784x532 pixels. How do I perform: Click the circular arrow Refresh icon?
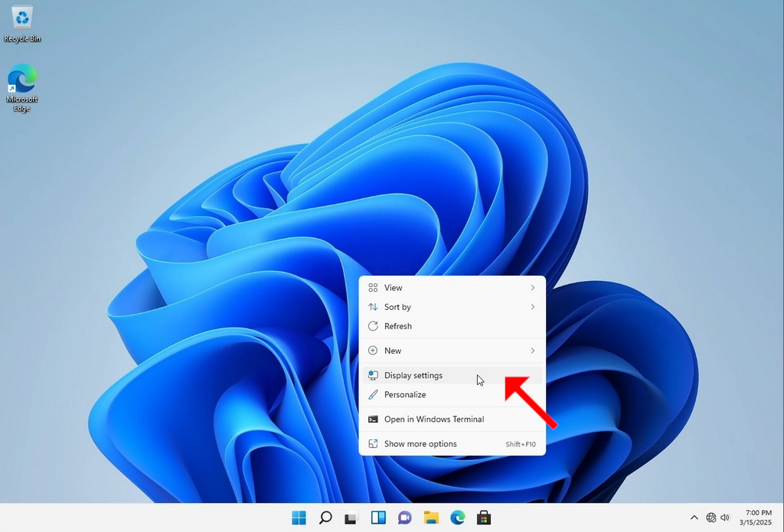point(373,326)
